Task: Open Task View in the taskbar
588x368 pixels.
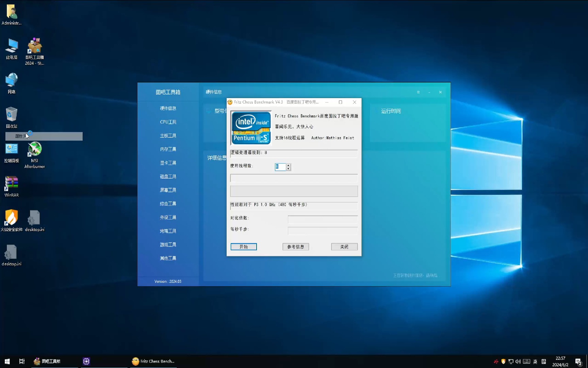Action: 22,361
